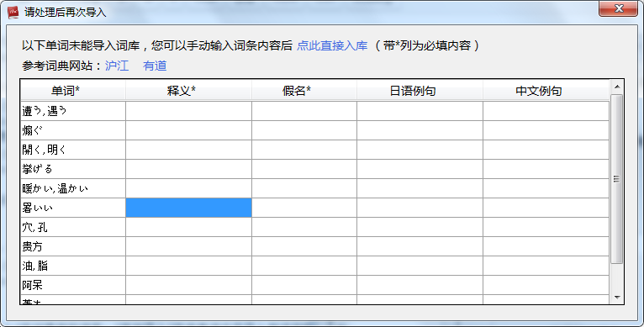Click the 释义 cell for 穴,孔

(189, 227)
